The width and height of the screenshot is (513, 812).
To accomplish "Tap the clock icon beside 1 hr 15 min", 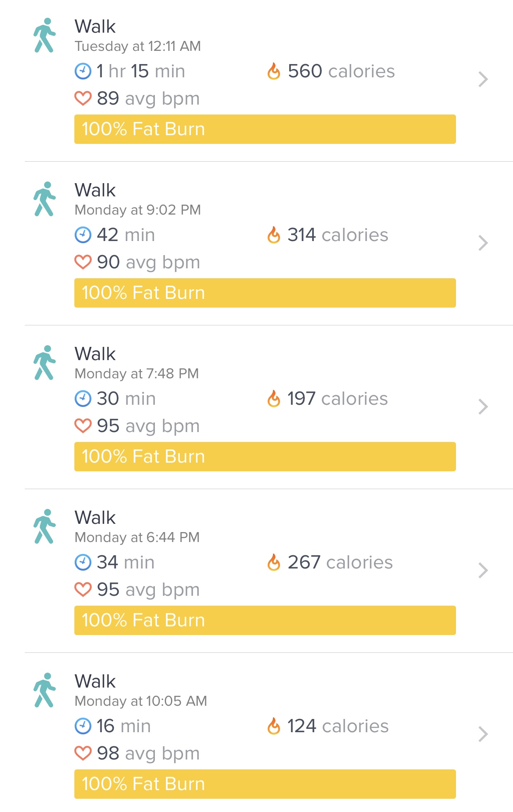I will click(83, 71).
